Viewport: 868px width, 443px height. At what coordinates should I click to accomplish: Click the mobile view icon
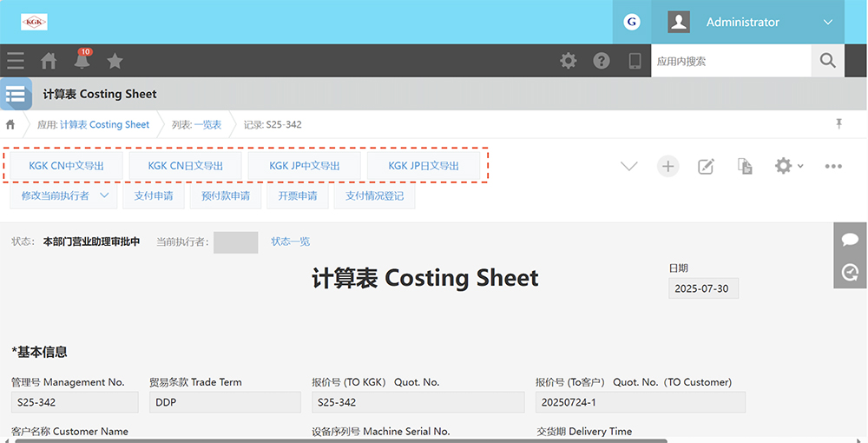(635, 61)
